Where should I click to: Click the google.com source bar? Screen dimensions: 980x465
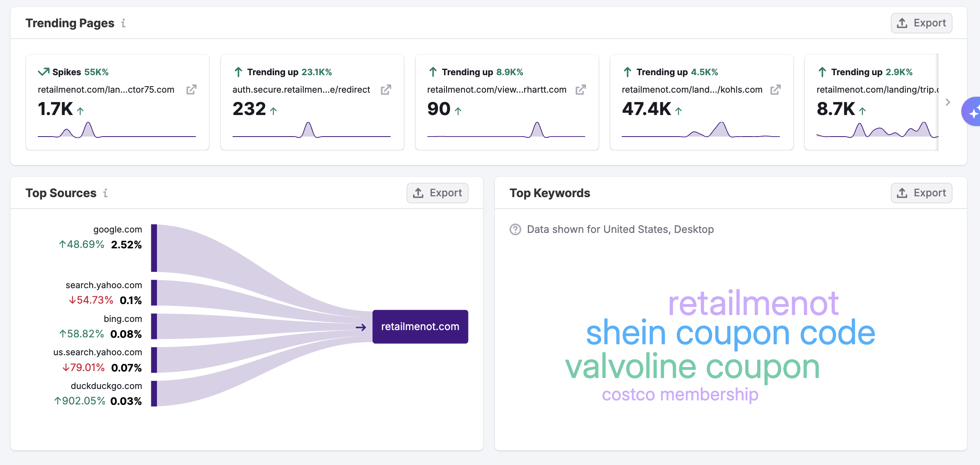[154, 248]
